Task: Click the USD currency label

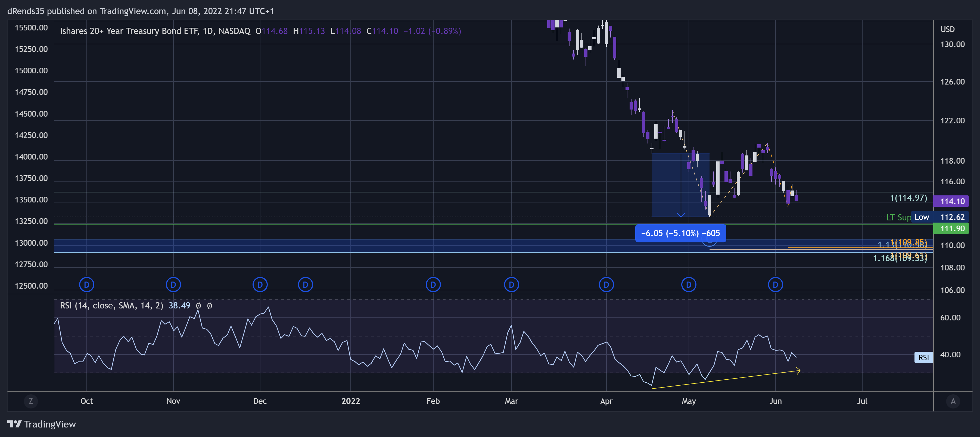Action: (x=948, y=29)
